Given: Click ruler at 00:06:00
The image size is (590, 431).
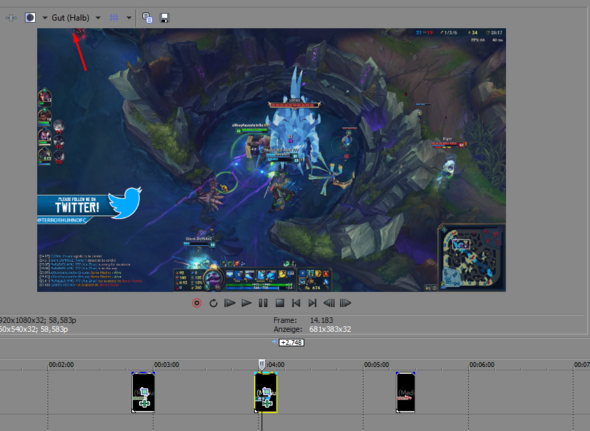Looking at the screenshot, I should tap(482, 365).
